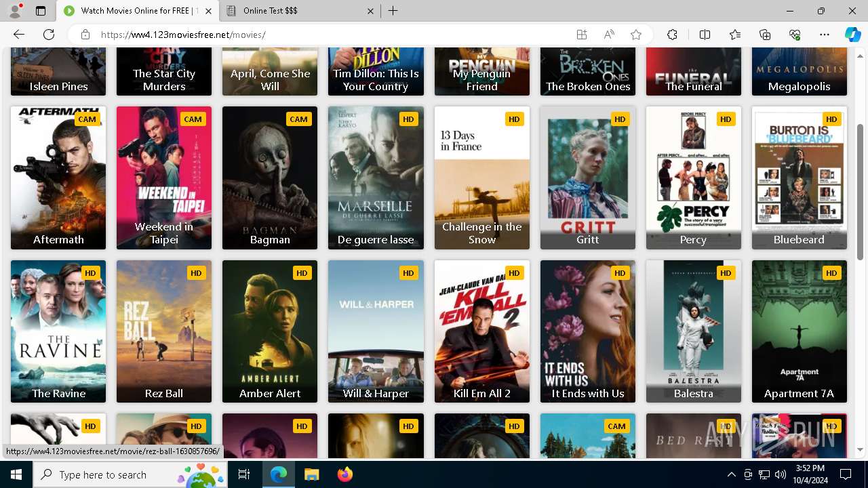Click scrollbar down arrow
The image size is (868, 488).
(x=861, y=449)
